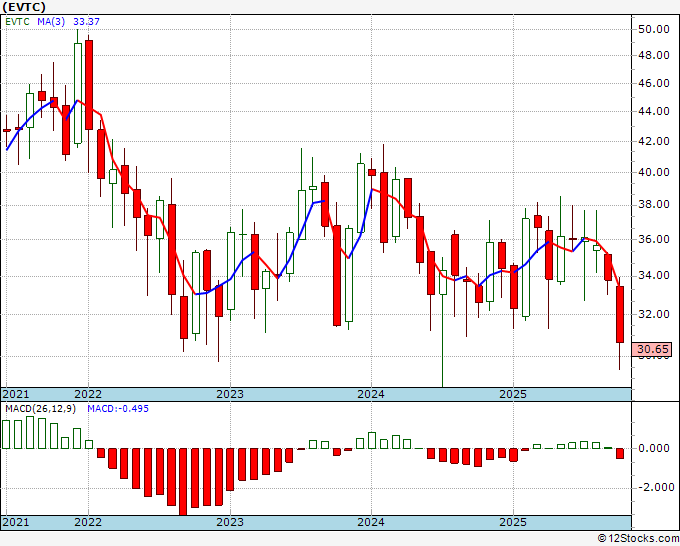Click the deepest red MACD histogram bar
The image size is (680, 546).
coord(183,482)
